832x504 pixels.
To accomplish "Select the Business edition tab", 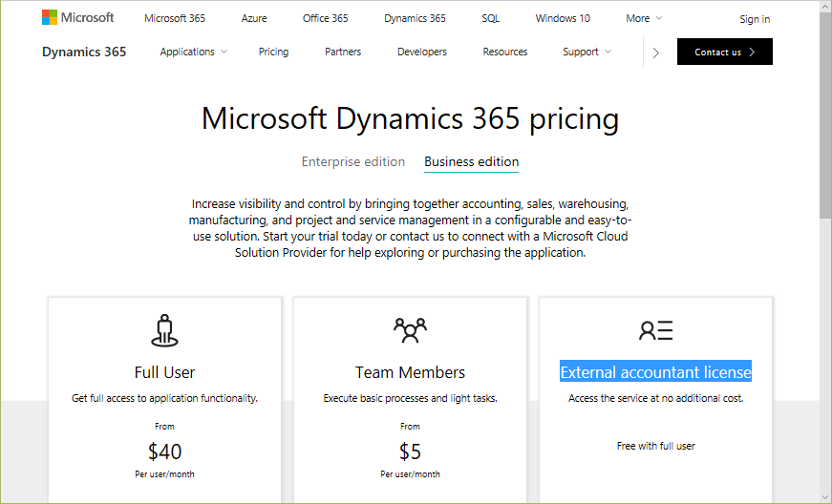I will 471,161.
